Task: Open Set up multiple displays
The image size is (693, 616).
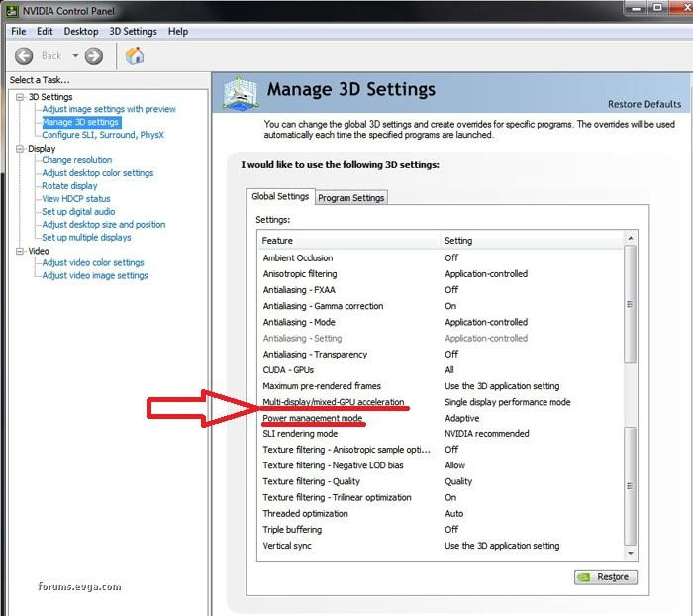Action: 87,238
